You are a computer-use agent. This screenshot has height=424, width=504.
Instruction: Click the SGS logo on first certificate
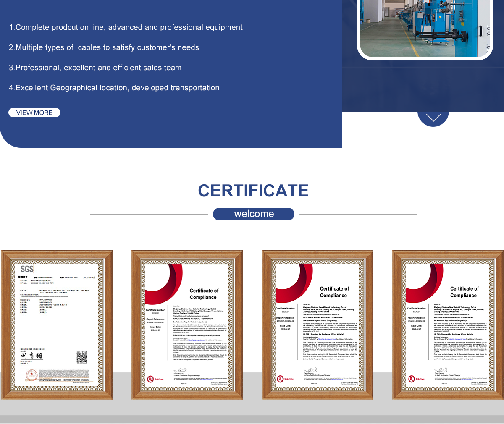27,269
